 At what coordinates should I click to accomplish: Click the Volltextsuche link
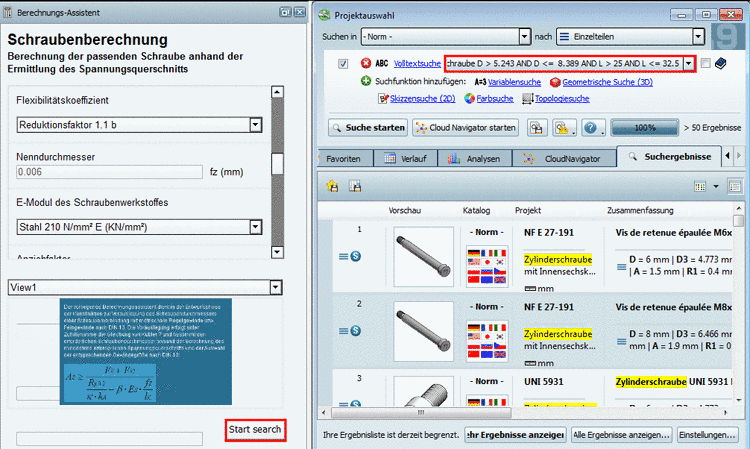coord(417,64)
